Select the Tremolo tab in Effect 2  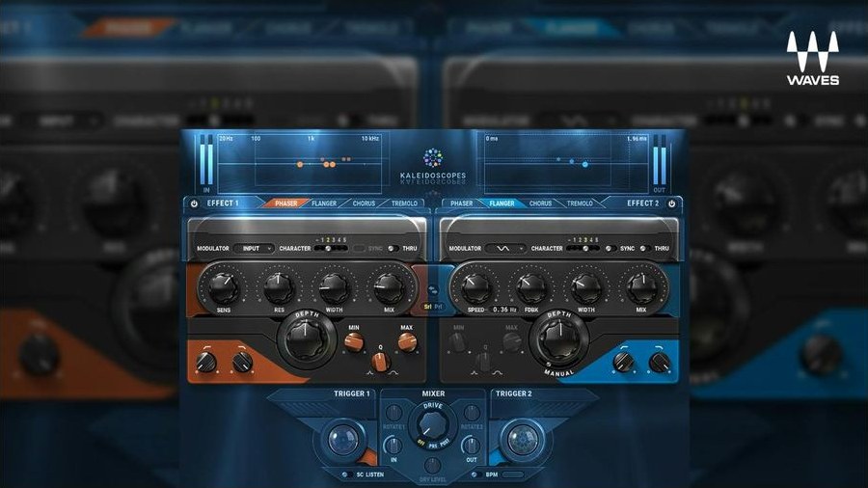pos(580,203)
